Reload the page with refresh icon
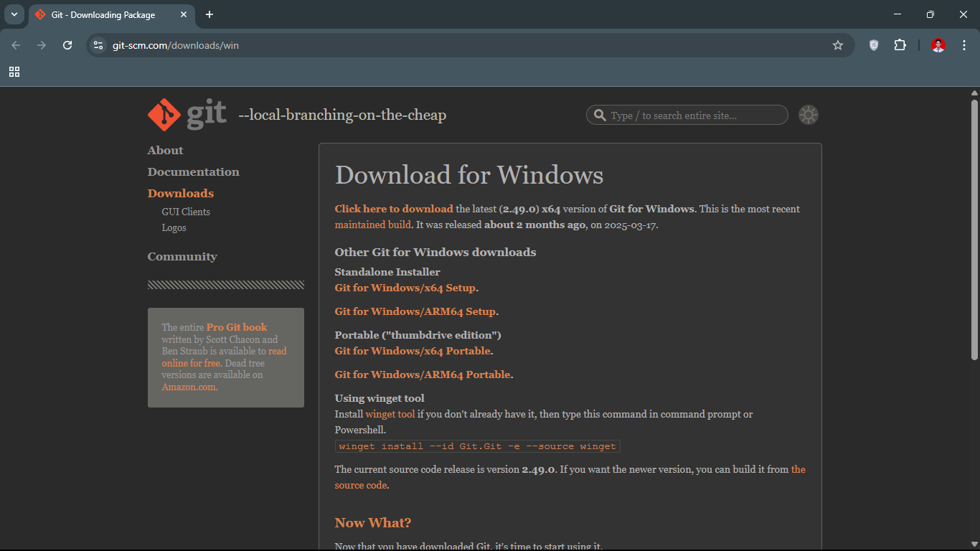This screenshot has width=980, height=551. pyautogui.click(x=67, y=45)
